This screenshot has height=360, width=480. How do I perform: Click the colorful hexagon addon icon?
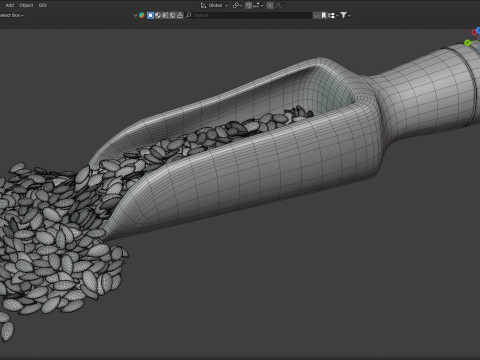[x=142, y=15]
